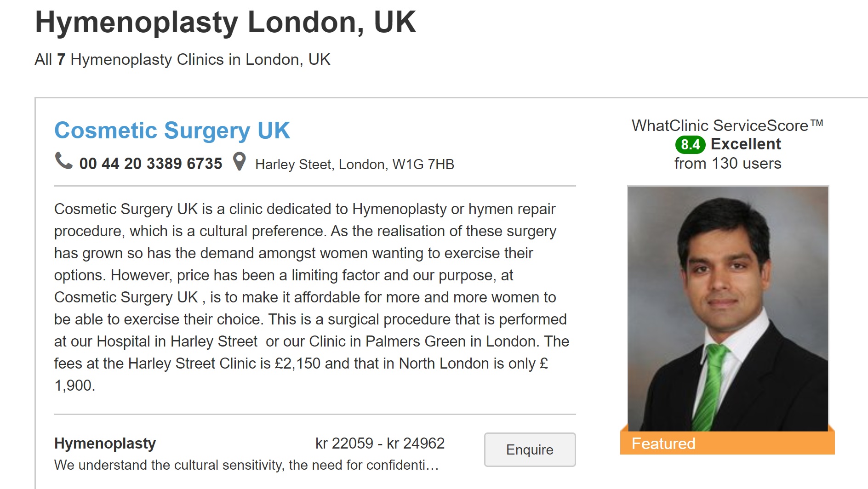Screen dimensions: 868x489
Task: Open the doctor's portrait photo
Action: pyautogui.click(x=728, y=308)
